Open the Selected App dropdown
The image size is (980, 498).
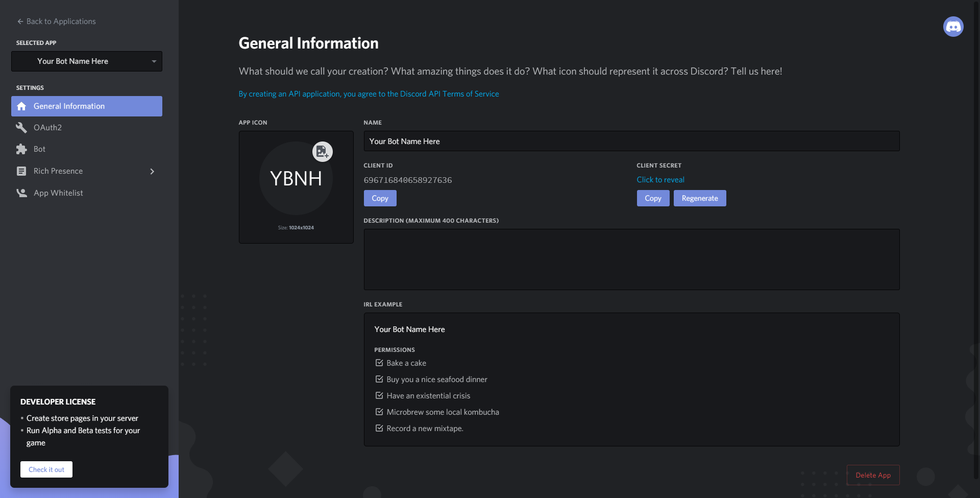(x=87, y=61)
